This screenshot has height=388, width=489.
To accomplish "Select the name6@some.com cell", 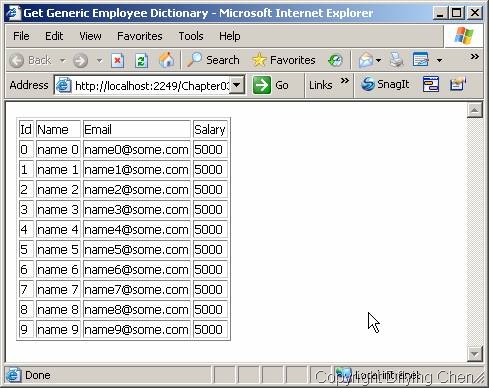I will coord(137,269).
